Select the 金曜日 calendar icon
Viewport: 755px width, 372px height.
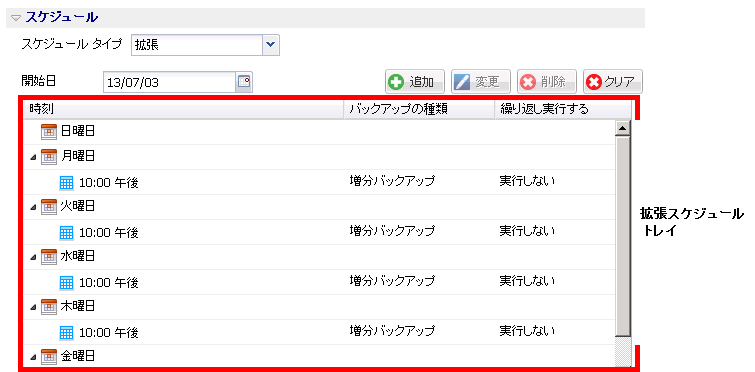49,356
